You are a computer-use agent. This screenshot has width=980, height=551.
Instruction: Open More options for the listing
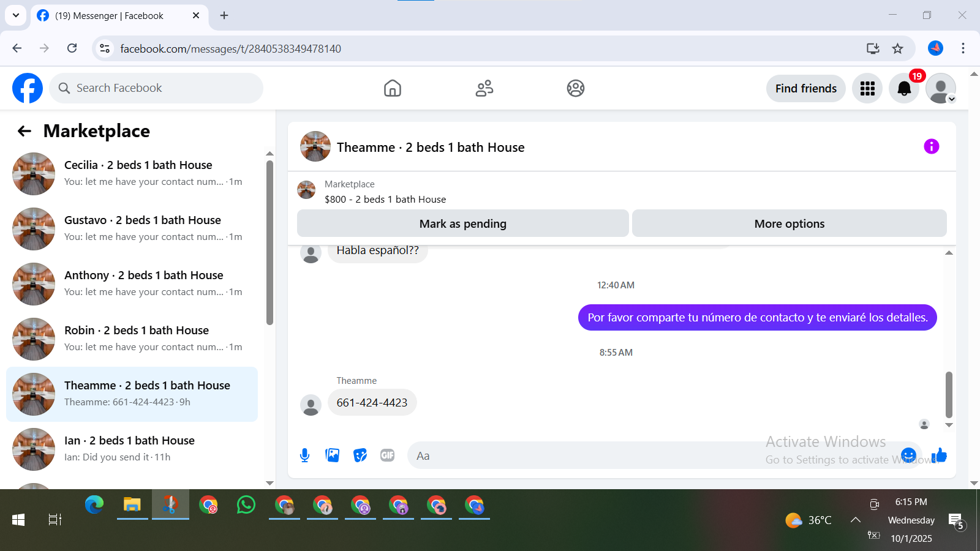(x=790, y=223)
